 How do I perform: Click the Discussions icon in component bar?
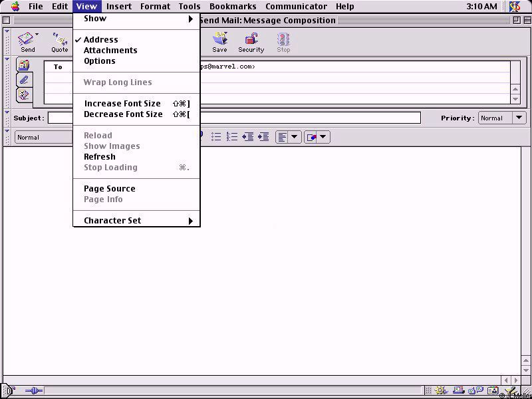[475, 391]
